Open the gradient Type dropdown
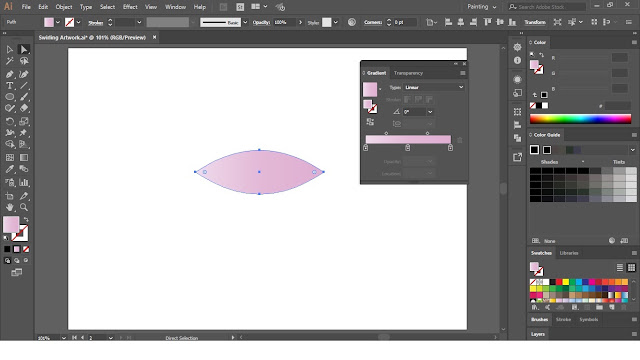The image size is (640, 360). (x=434, y=87)
